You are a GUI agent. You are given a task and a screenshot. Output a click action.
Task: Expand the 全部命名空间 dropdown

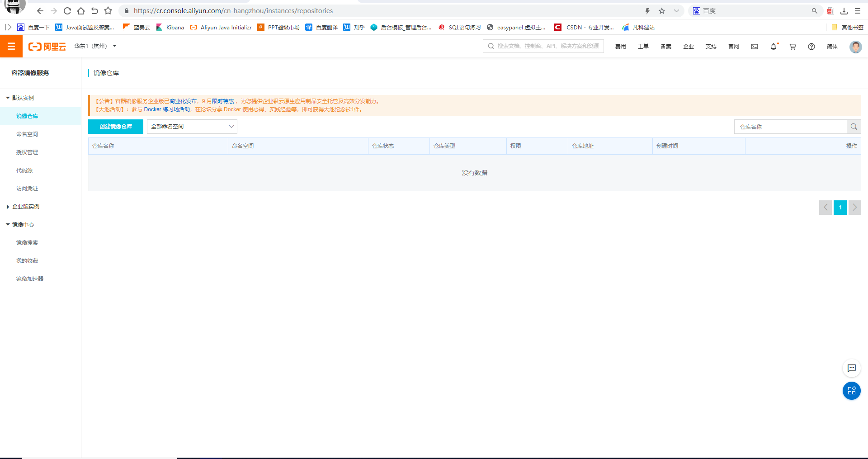(192, 127)
